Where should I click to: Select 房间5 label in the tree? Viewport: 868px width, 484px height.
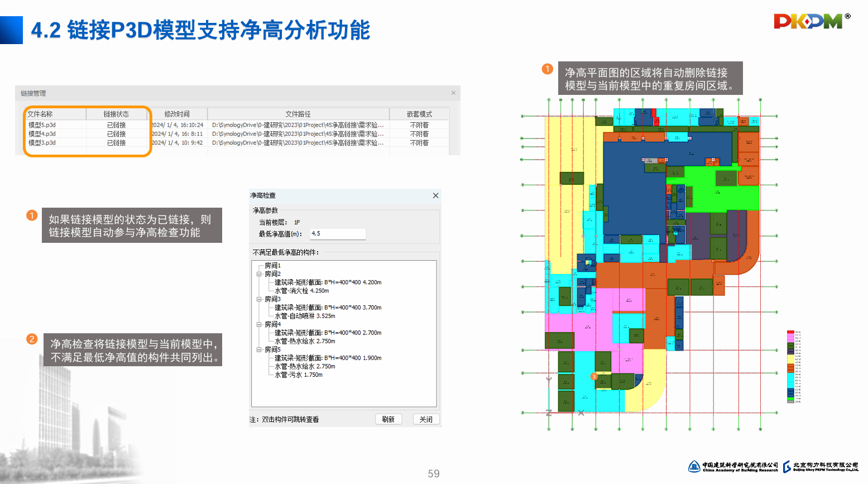(272, 349)
